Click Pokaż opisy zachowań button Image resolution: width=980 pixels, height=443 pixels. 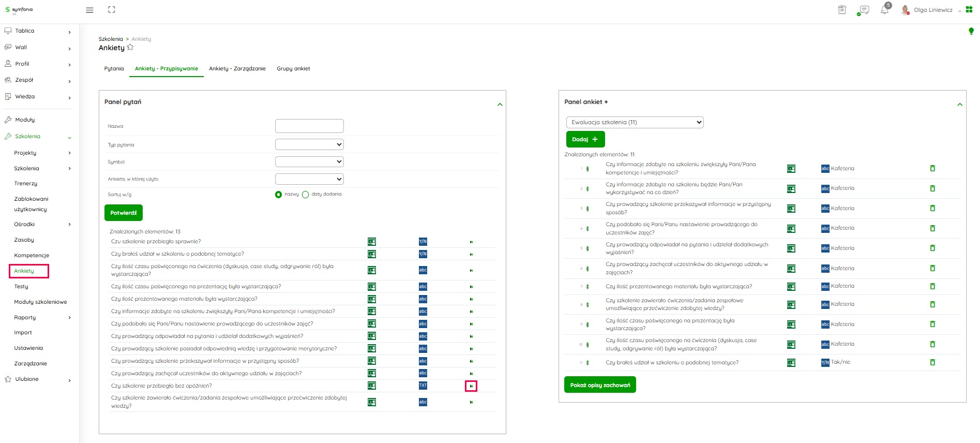(600, 385)
